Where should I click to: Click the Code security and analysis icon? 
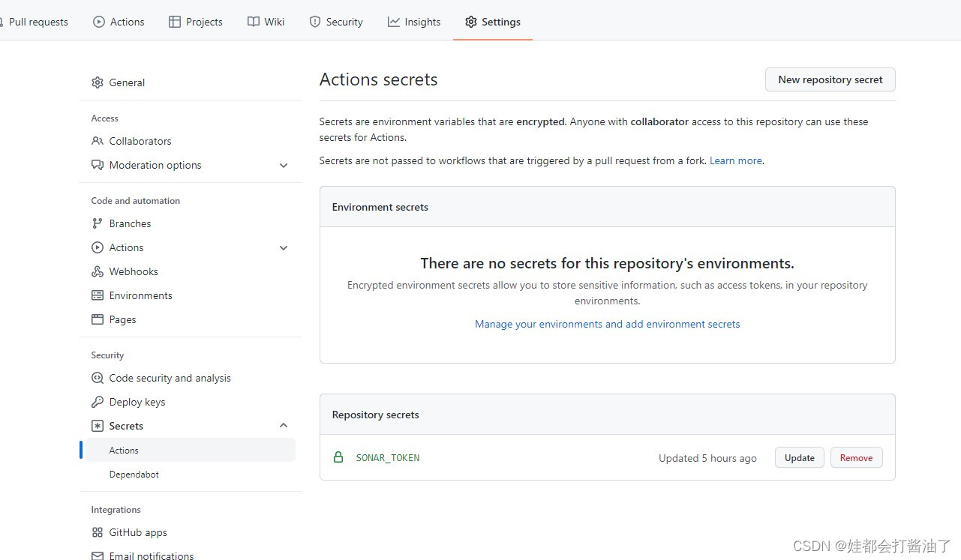98,378
